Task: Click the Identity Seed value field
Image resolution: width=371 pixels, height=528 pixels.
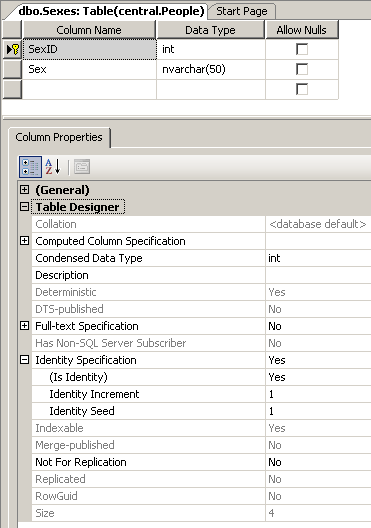Action: 318,411
